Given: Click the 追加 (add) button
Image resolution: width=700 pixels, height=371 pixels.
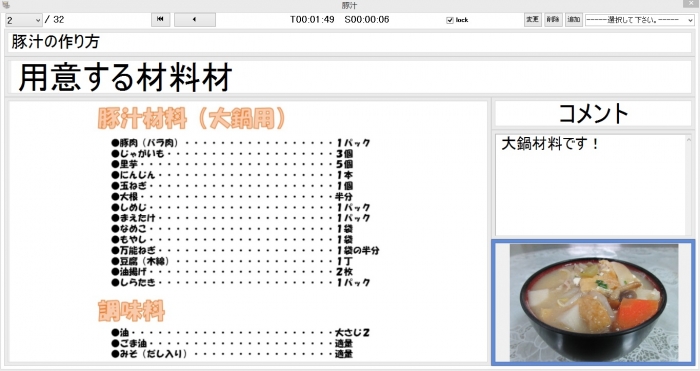Looking at the screenshot, I should pos(574,20).
